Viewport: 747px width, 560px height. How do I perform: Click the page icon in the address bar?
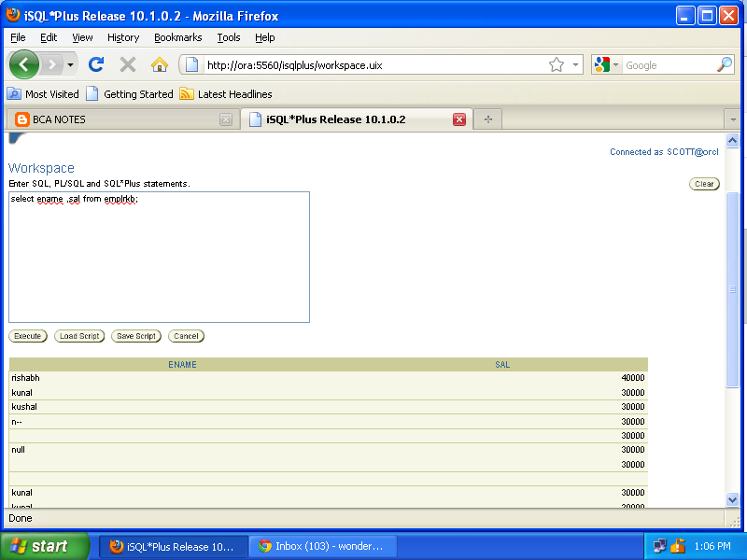click(190, 64)
